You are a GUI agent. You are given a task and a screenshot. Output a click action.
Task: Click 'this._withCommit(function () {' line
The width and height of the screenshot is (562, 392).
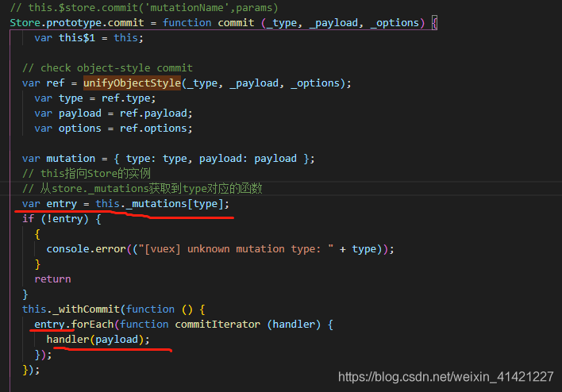(114, 309)
